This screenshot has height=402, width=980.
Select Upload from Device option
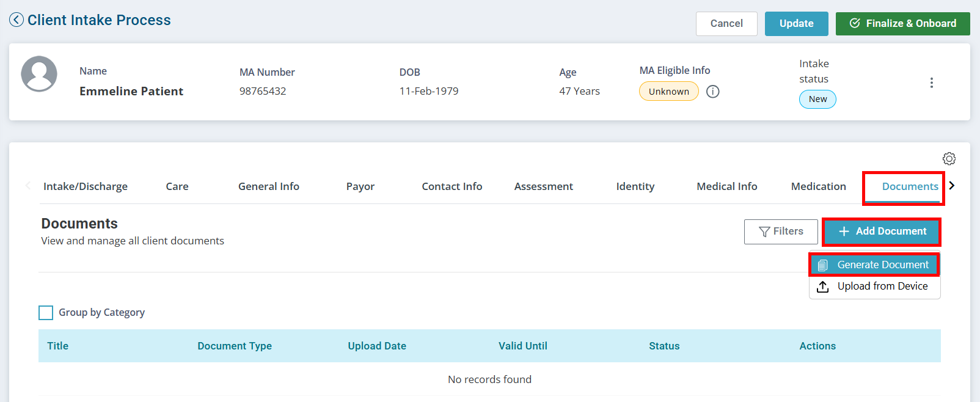882,287
